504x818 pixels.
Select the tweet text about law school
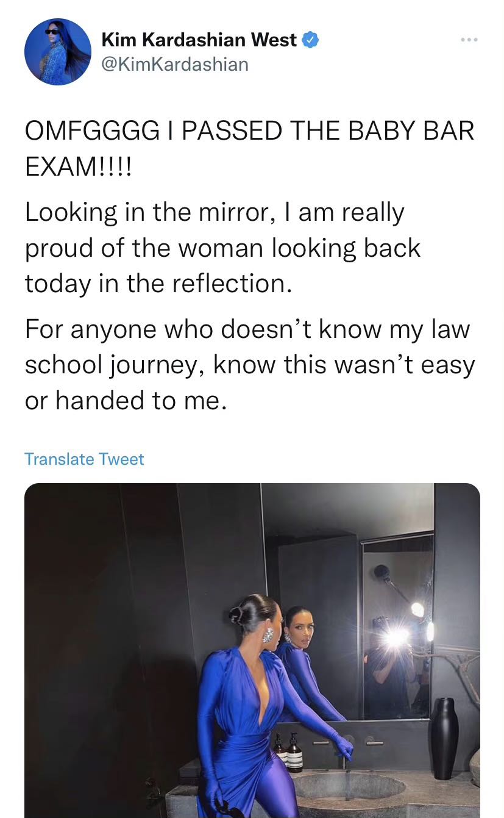[244, 364]
